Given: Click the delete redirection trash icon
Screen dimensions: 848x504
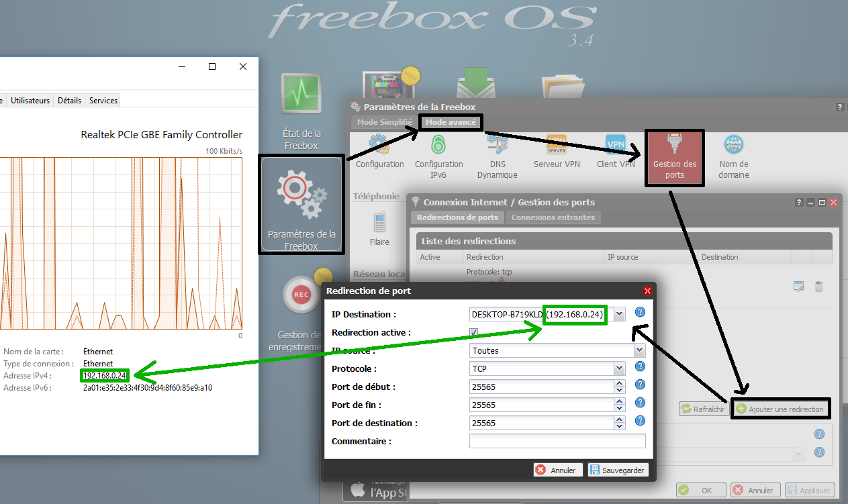Looking at the screenshot, I should (x=818, y=287).
